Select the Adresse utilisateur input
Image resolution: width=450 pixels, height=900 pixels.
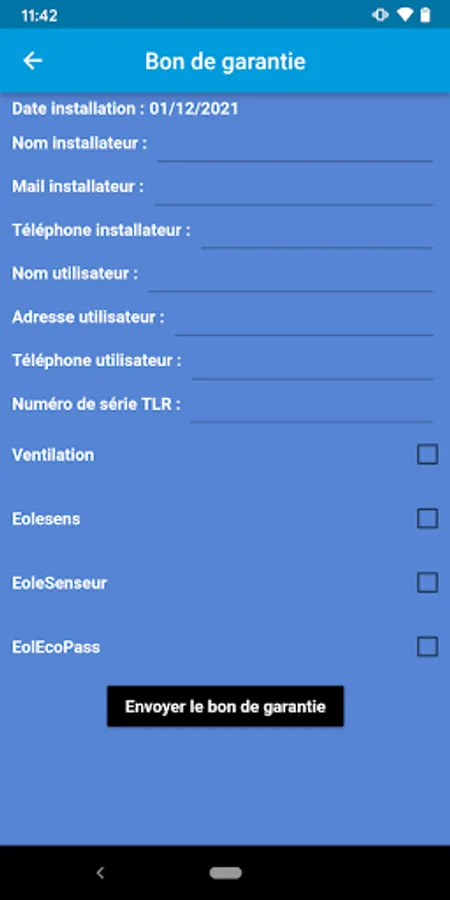[304, 320]
